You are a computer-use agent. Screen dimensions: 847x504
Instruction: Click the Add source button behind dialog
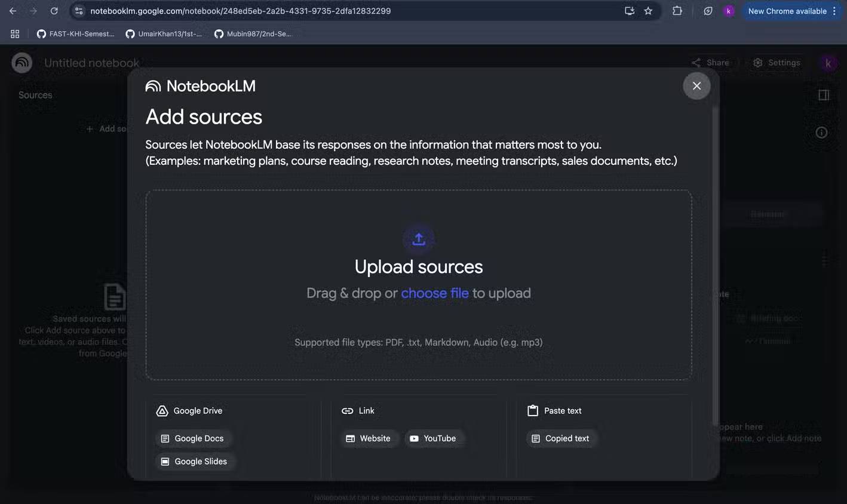coord(106,129)
